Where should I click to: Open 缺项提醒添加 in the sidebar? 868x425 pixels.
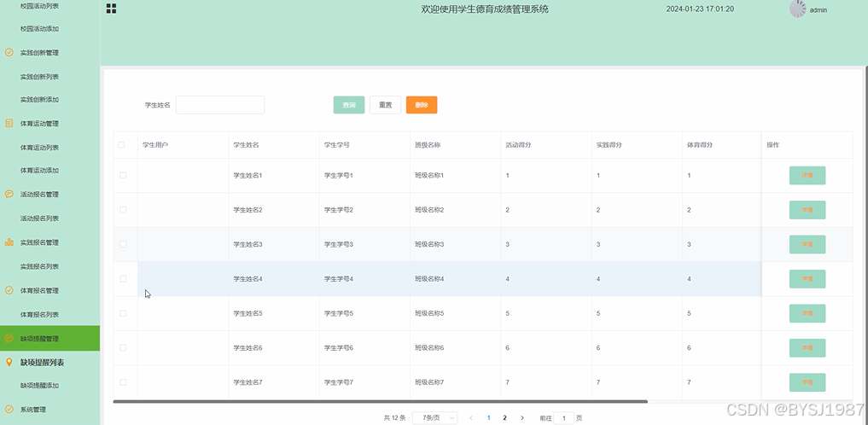click(x=39, y=386)
